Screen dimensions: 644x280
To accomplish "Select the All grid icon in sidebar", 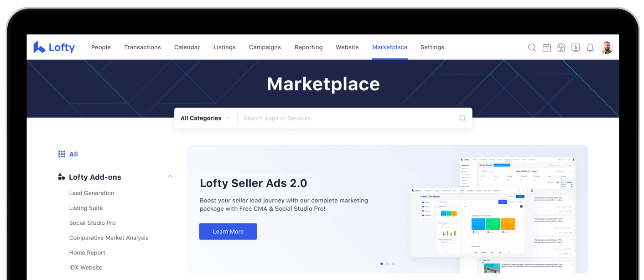I will (62, 154).
